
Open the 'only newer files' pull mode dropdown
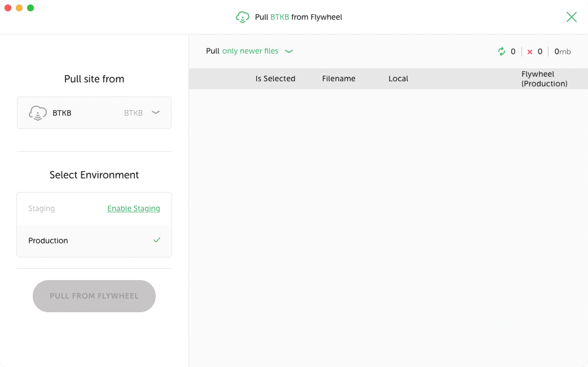point(250,51)
